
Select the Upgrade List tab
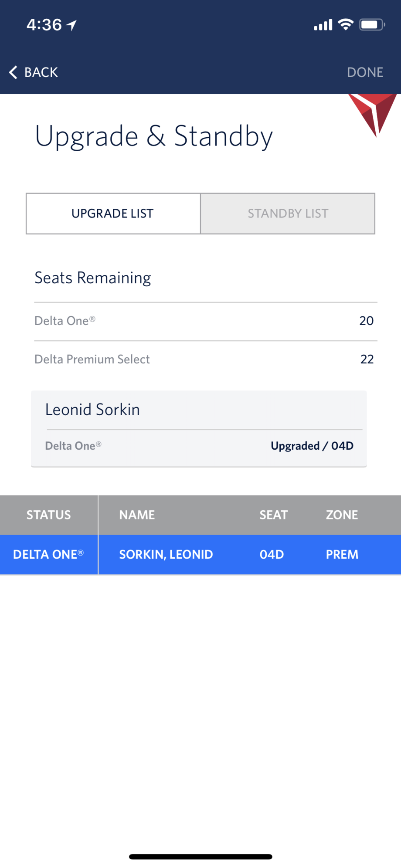[113, 214]
